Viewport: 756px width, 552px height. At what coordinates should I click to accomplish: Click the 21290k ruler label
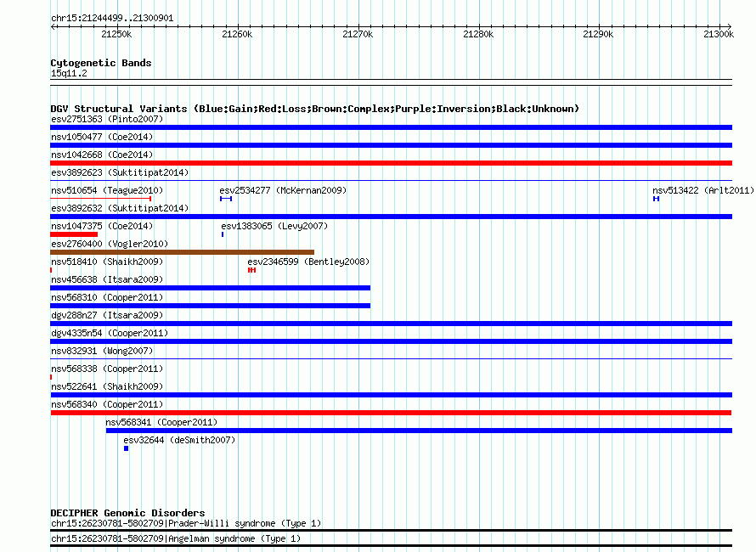pyautogui.click(x=598, y=34)
